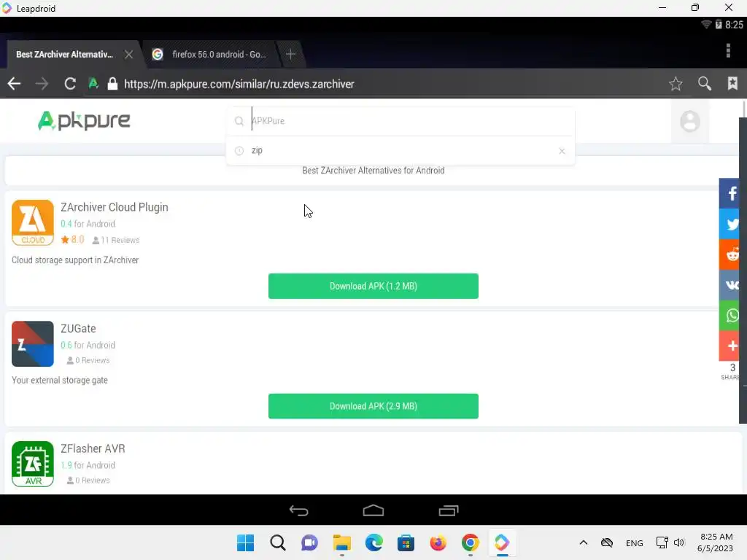
Task: Remove 'zip' from search history
Action: click(562, 151)
